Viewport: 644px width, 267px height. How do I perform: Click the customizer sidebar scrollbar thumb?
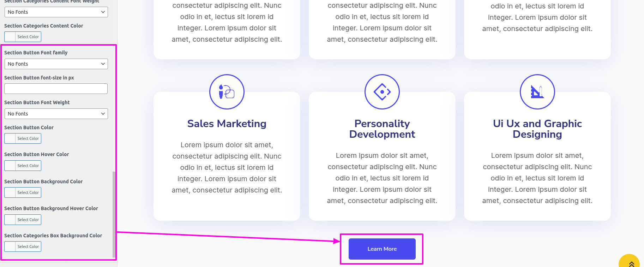(x=114, y=212)
